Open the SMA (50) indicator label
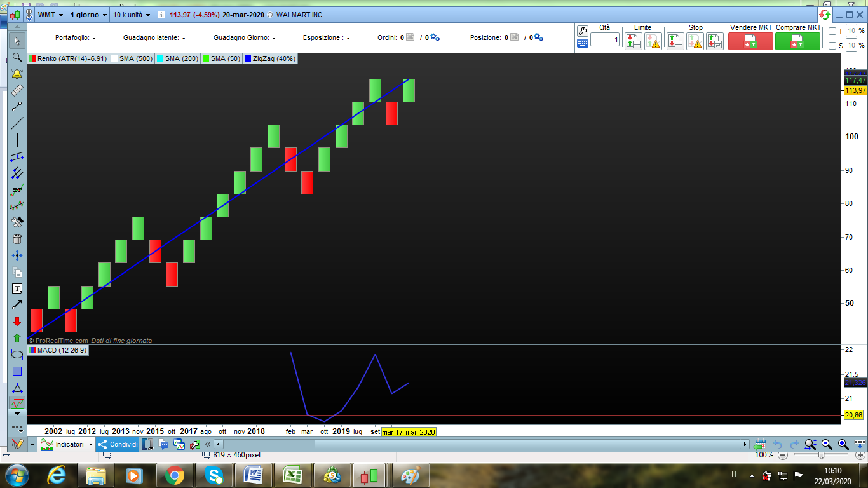 pos(221,58)
